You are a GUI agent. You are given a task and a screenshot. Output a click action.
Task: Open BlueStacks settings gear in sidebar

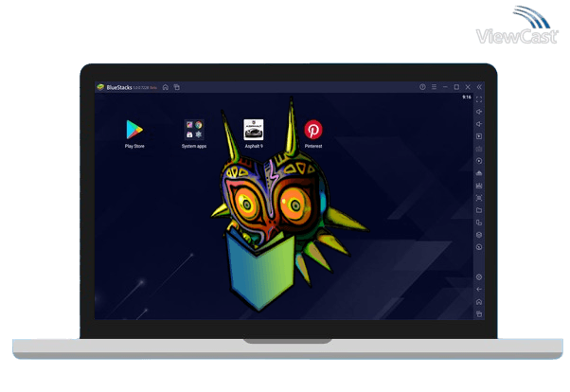point(479,277)
